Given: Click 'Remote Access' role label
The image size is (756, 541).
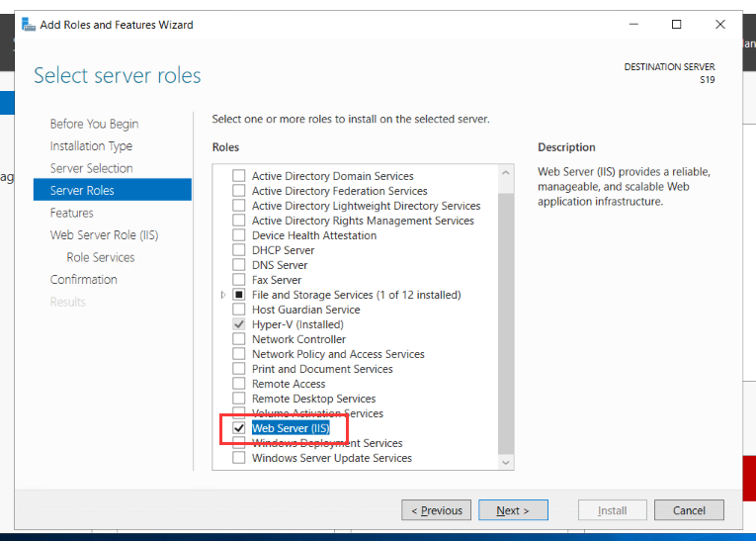Looking at the screenshot, I should [x=289, y=384].
